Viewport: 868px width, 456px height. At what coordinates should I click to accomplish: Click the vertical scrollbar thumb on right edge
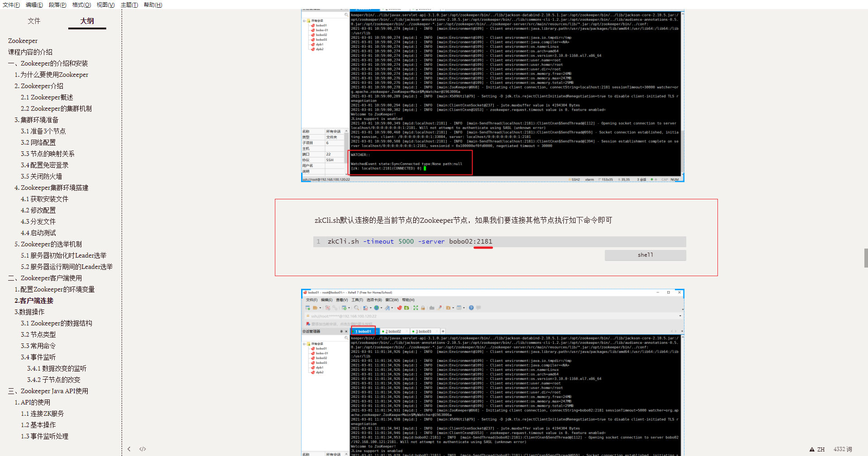pyautogui.click(x=866, y=258)
